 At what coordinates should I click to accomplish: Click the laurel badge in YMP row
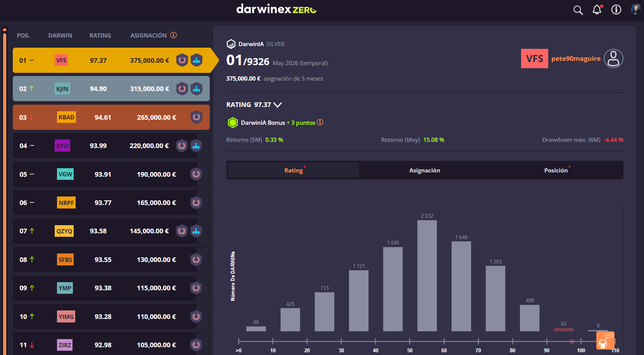[196, 288]
